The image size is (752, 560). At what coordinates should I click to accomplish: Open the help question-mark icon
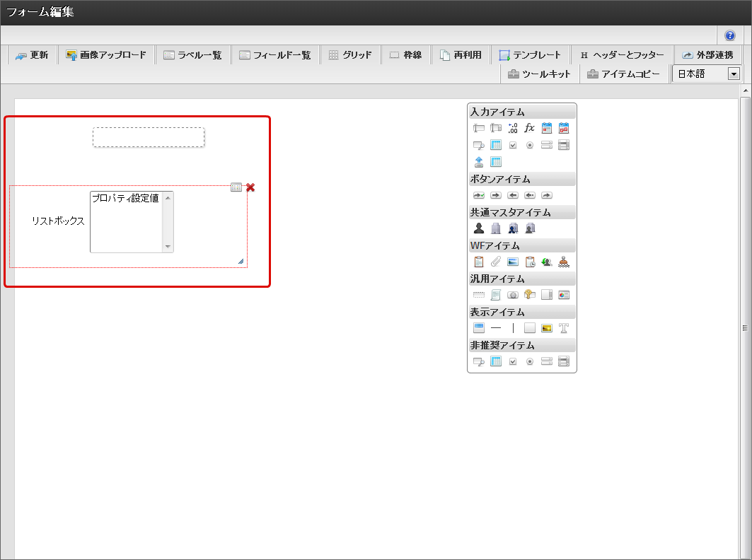pyautogui.click(x=729, y=35)
